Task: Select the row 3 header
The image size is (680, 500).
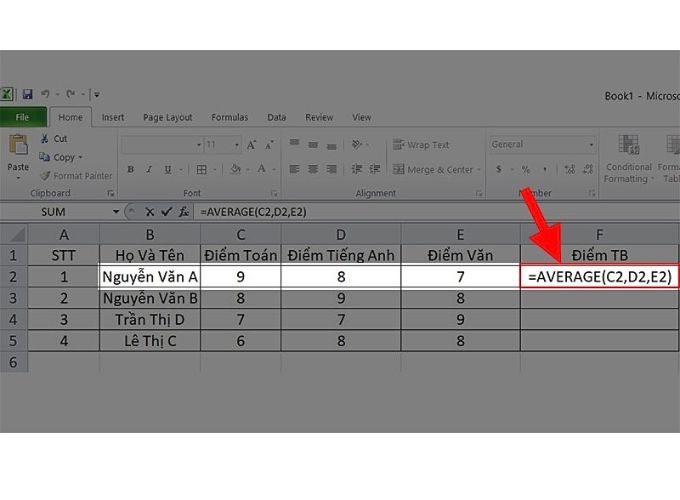Action: coord(13,298)
